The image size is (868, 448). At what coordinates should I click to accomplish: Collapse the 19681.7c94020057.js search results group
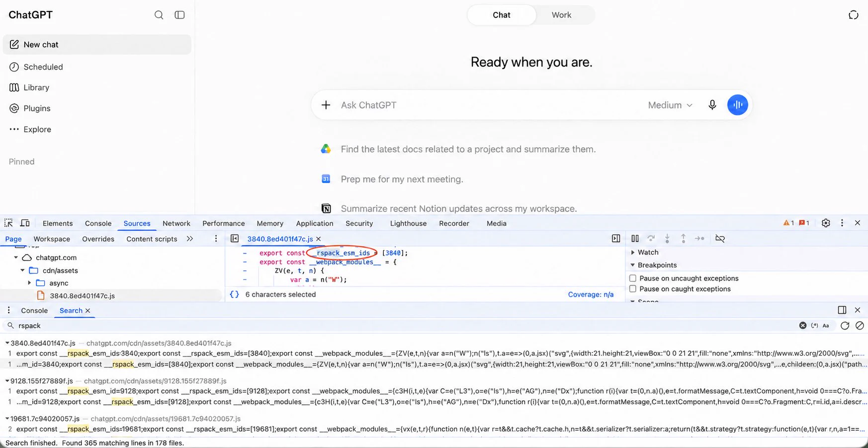7,419
